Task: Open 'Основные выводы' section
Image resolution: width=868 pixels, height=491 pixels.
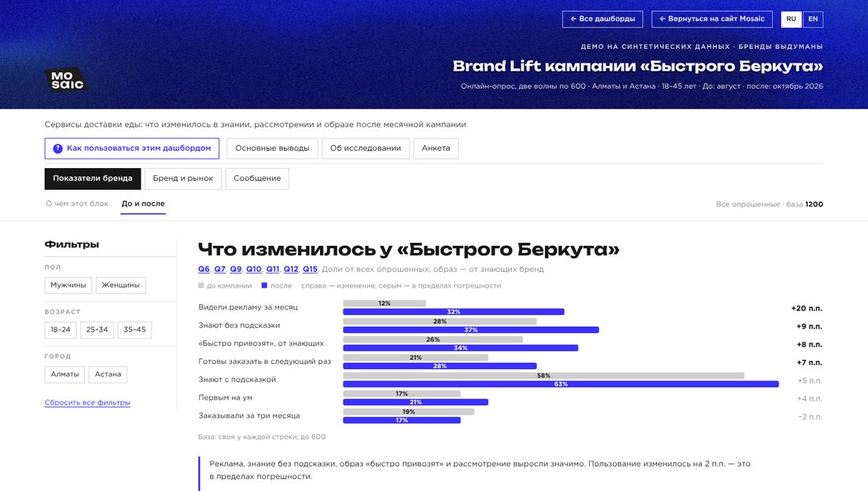Action: pos(272,148)
